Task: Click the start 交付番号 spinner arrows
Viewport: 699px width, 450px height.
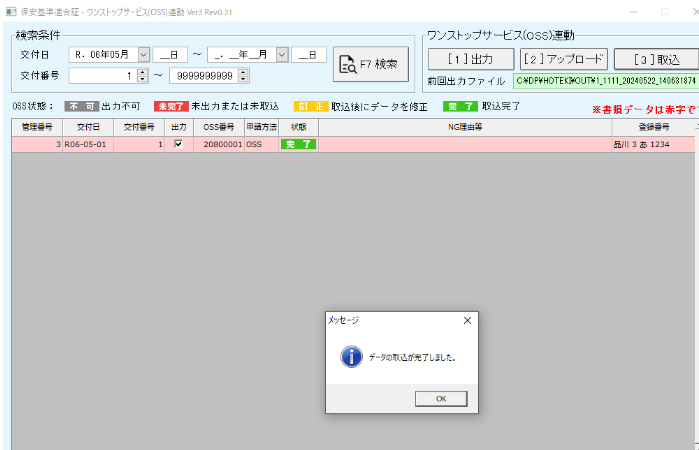Action: tap(142, 75)
